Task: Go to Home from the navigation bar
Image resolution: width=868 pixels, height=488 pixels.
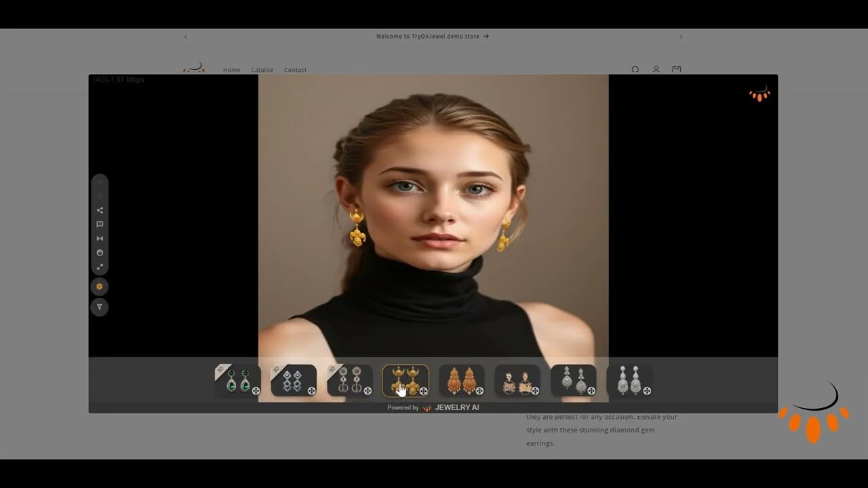Action: (231, 70)
